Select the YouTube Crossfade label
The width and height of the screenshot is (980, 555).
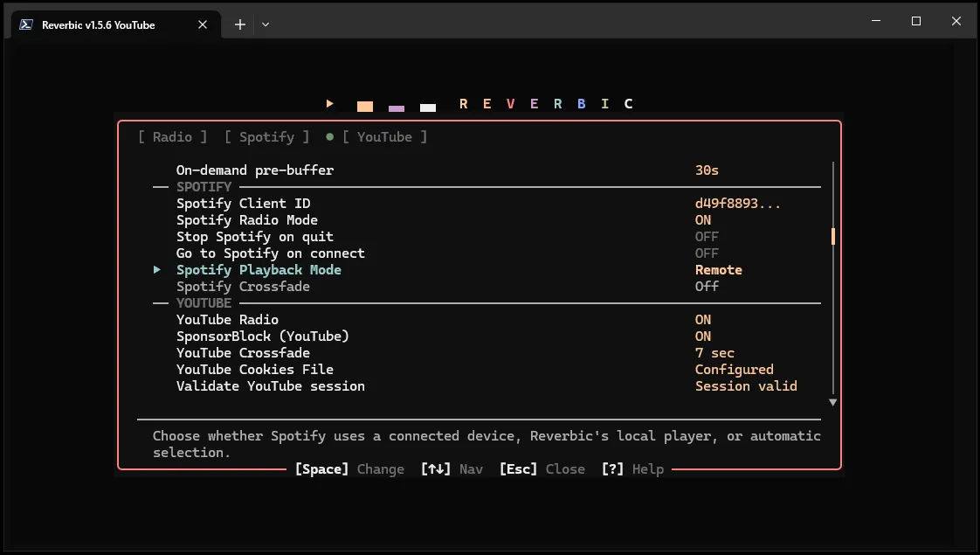point(243,353)
